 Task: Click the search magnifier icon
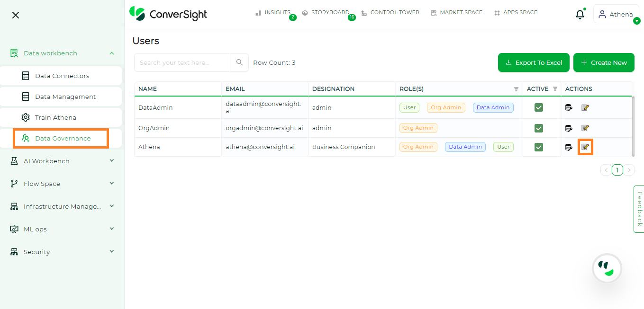coord(239,62)
